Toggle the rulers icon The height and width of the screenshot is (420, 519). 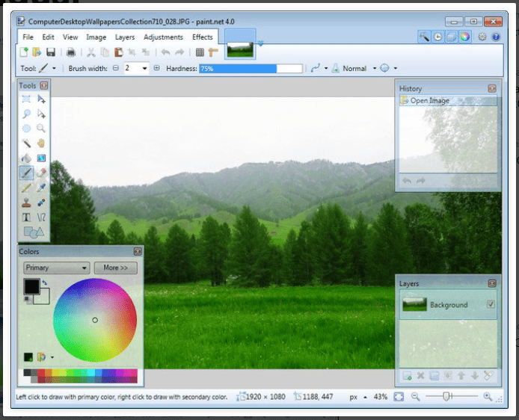pyautogui.click(x=213, y=52)
